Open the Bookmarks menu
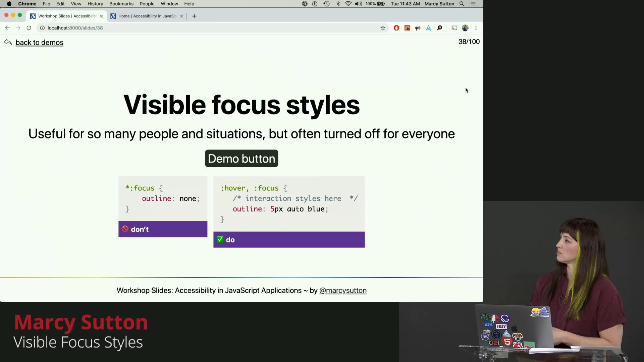The width and height of the screenshot is (644, 362). pos(121,4)
